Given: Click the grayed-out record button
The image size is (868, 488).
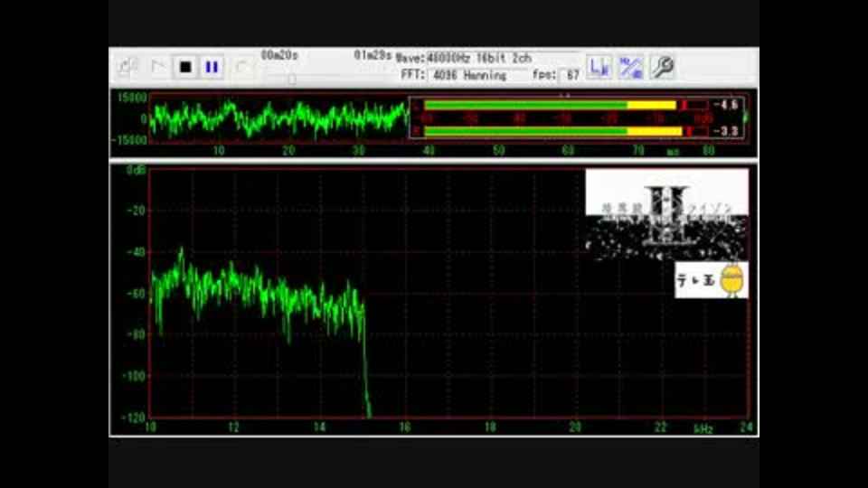Looking at the screenshot, I should (x=241, y=67).
